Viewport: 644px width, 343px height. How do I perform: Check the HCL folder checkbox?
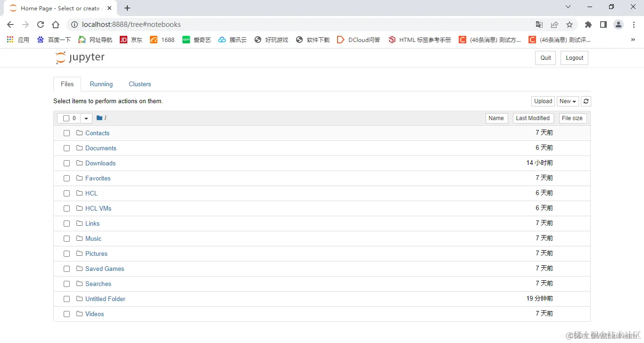[66, 194]
